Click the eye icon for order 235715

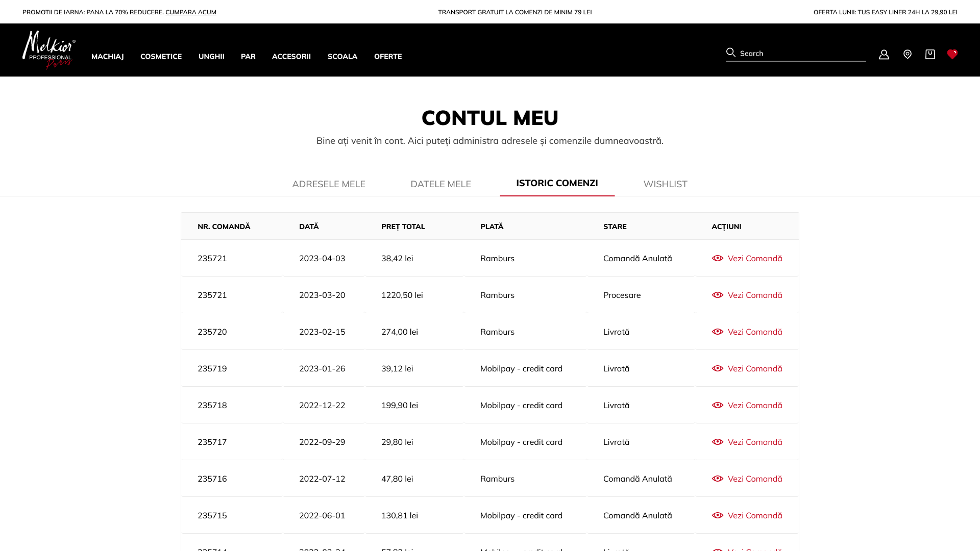[718, 515]
